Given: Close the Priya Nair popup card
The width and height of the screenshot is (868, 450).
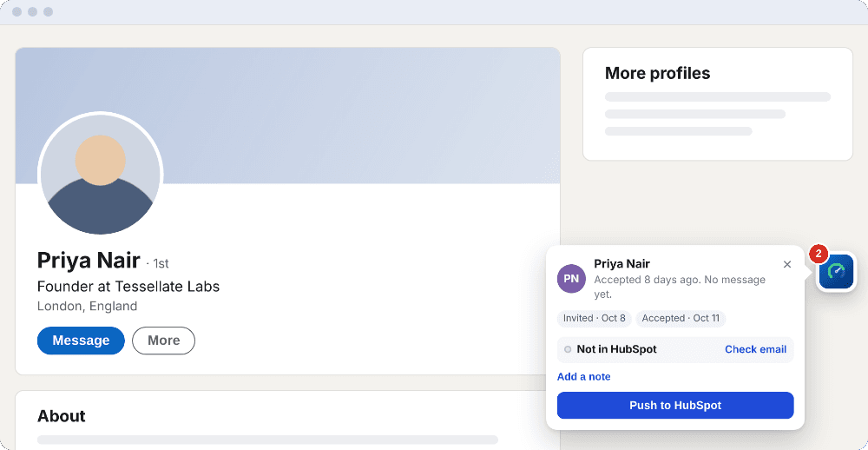Looking at the screenshot, I should (787, 264).
